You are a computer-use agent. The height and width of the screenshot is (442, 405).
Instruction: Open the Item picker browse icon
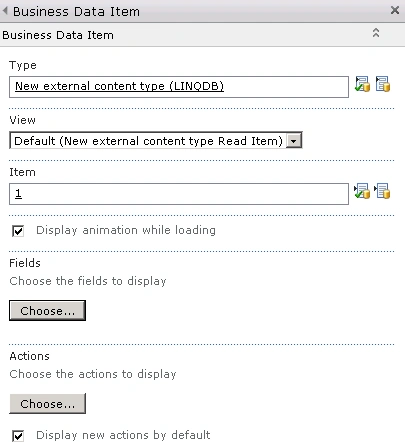tap(382, 191)
